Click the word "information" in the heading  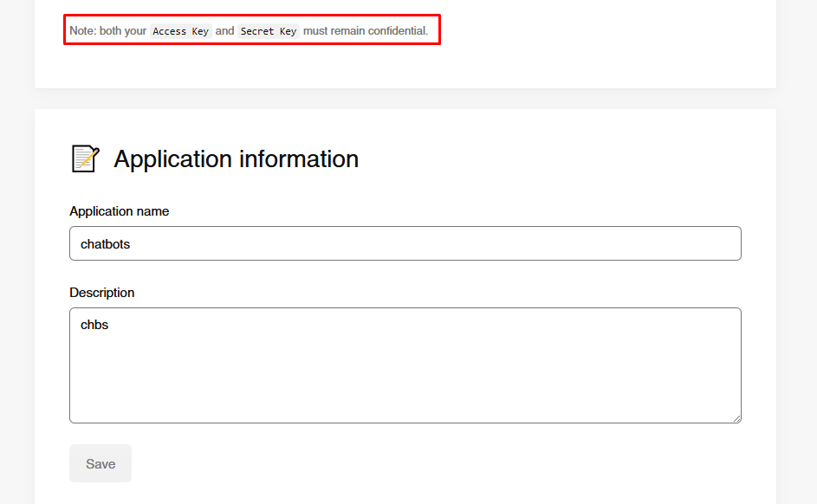(x=299, y=159)
